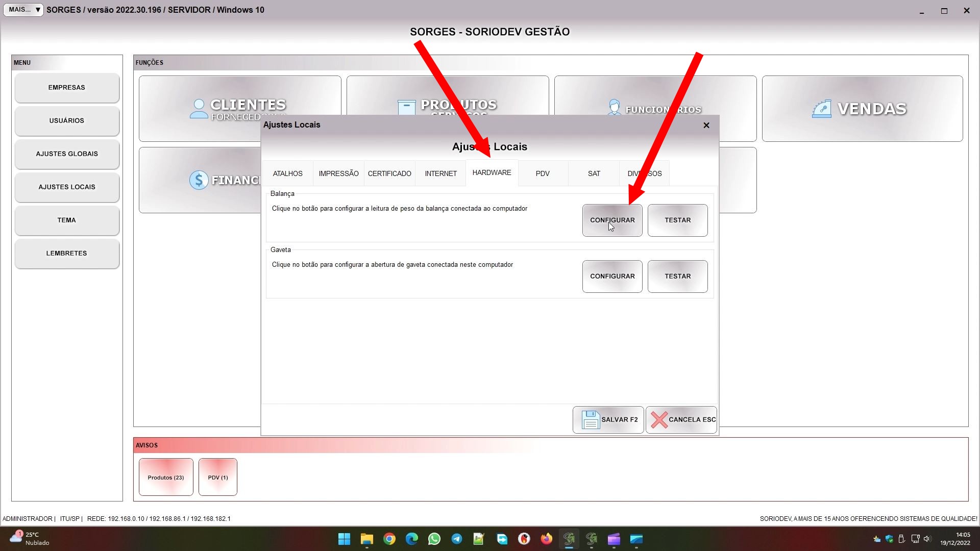Screen dimensions: 980x551
Task: Cancel with CANCELA ESC button
Action: pyautogui.click(x=681, y=420)
